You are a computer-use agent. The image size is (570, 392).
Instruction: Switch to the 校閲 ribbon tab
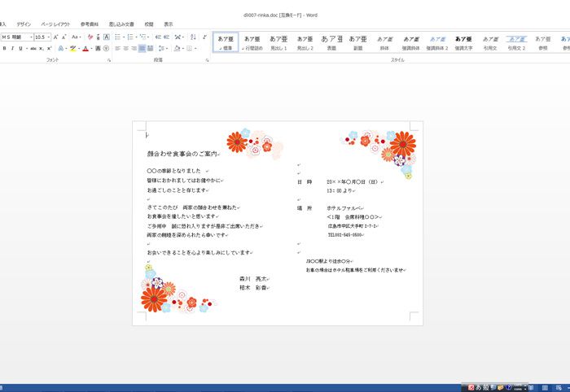[x=149, y=24]
